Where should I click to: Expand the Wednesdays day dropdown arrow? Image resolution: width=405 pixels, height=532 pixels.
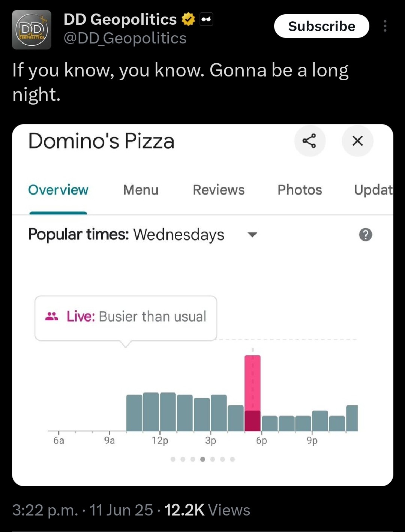[x=252, y=235]
